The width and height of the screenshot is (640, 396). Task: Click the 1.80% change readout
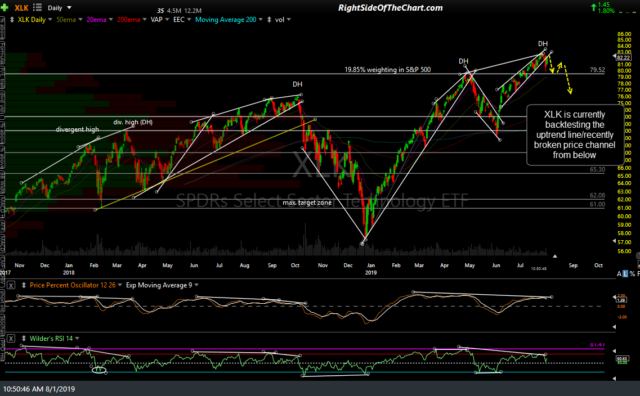[x=606, y=11]
